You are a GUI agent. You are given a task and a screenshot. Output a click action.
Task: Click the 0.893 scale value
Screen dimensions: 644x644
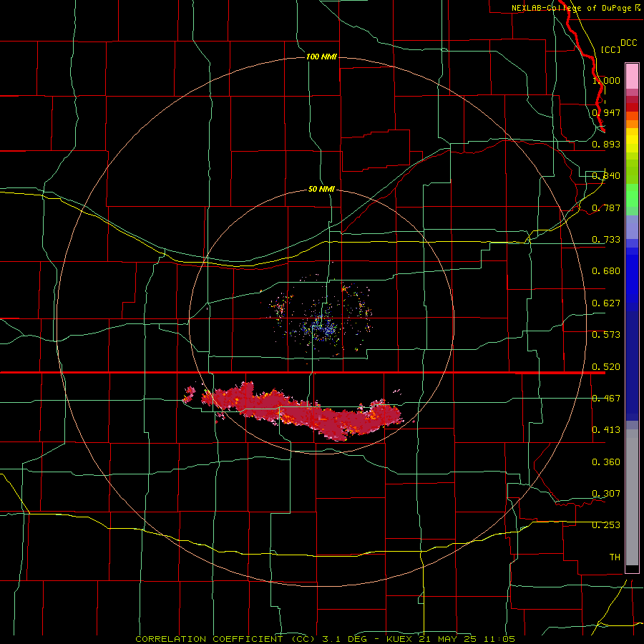tap(606, 144)
